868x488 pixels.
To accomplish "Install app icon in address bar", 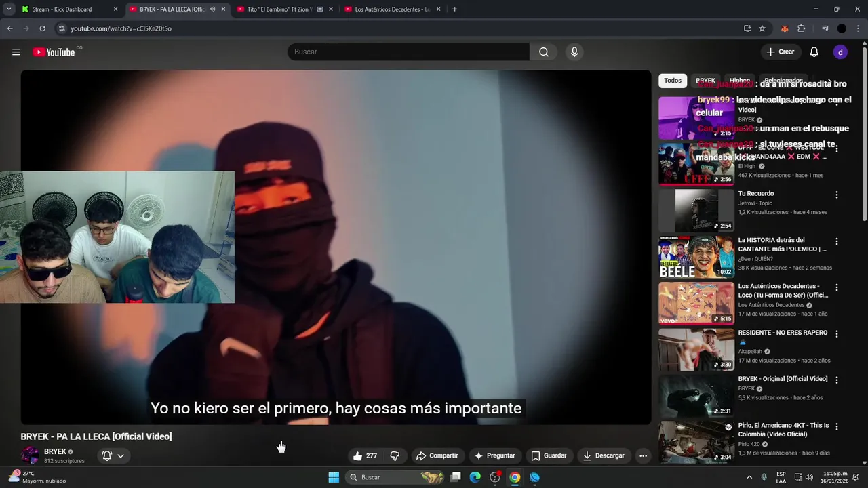I will pyautogui.click(x=747, y=28).
